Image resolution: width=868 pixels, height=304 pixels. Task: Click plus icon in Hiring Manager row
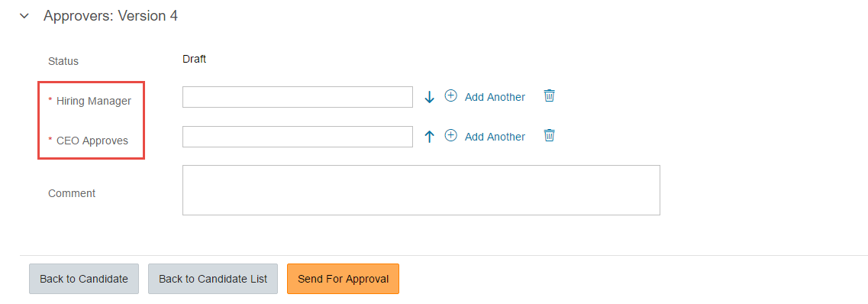click(451, 95)
